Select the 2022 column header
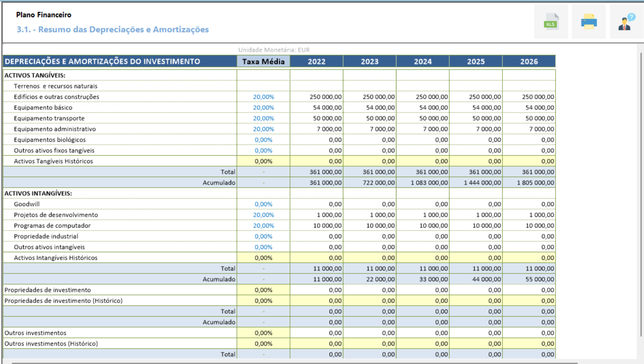 click(x=317, y=61)
